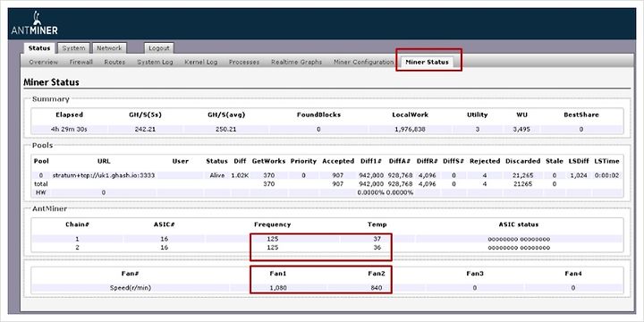Go to the Routes sub-tab

coord(114,62)
